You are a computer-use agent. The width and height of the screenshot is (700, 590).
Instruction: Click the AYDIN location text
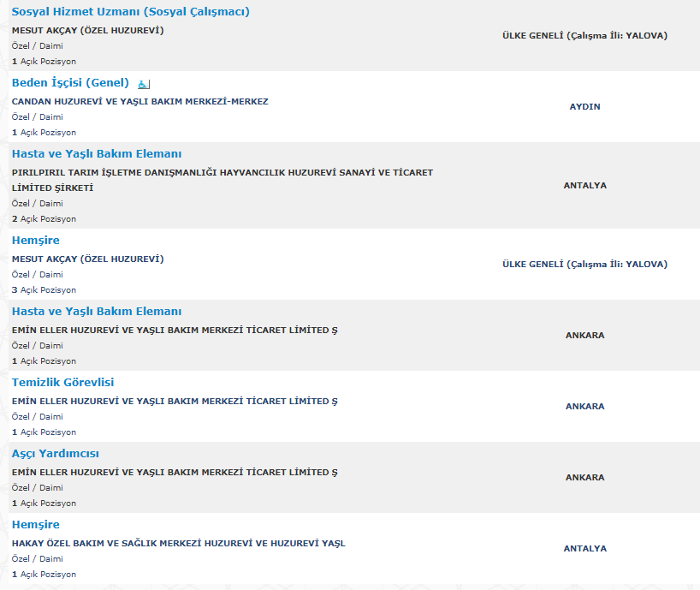[584, 107]
